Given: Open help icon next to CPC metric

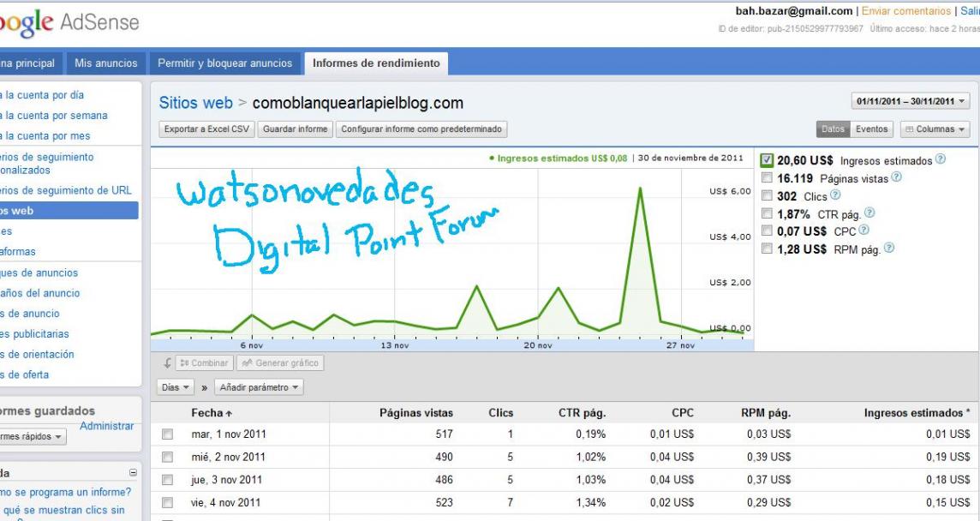Looking at the screenshot, I should pos(863,231).
